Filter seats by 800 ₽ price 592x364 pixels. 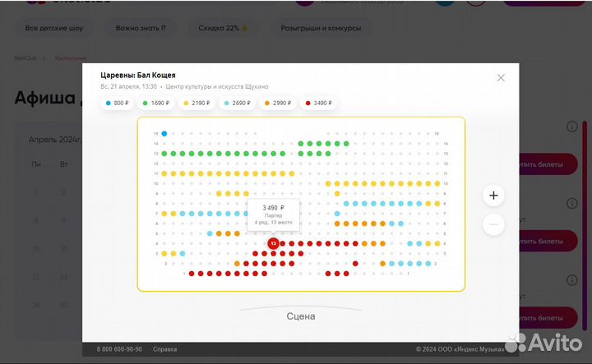pos(118,104)
